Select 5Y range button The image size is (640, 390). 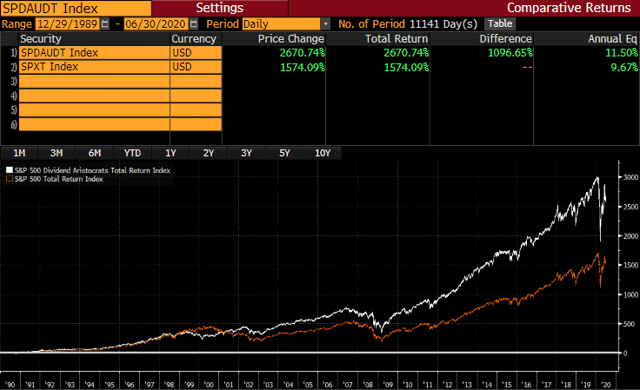284,153
